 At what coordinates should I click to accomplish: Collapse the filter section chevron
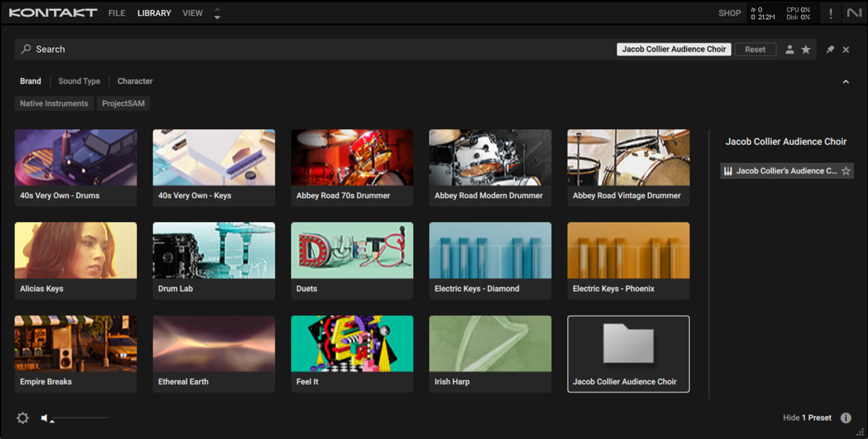pyautogui.click(x=845, y=81)
